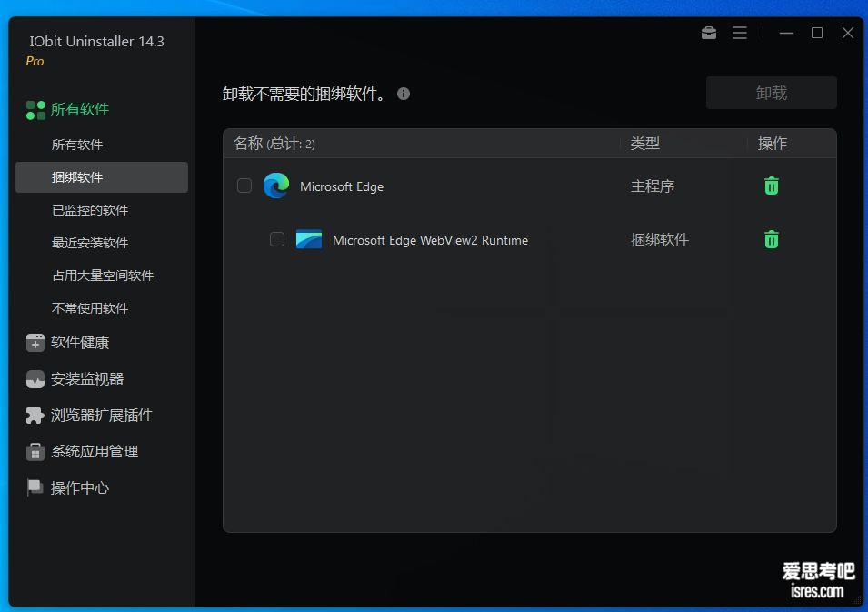Viewport: 868px width, 612px height.
Task: Open 操作中心
Action: coord(80,488)
